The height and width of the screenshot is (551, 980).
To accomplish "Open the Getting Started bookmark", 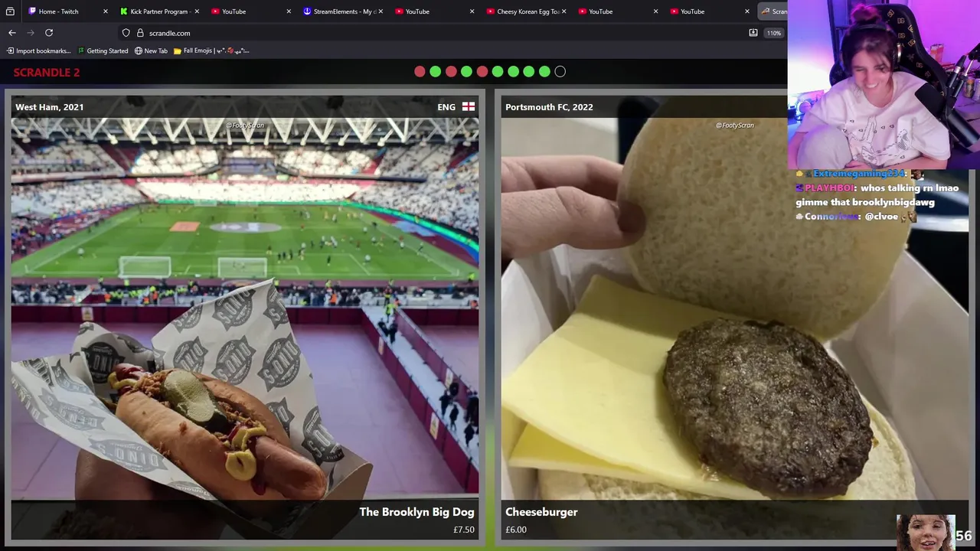I will point(103,51).
